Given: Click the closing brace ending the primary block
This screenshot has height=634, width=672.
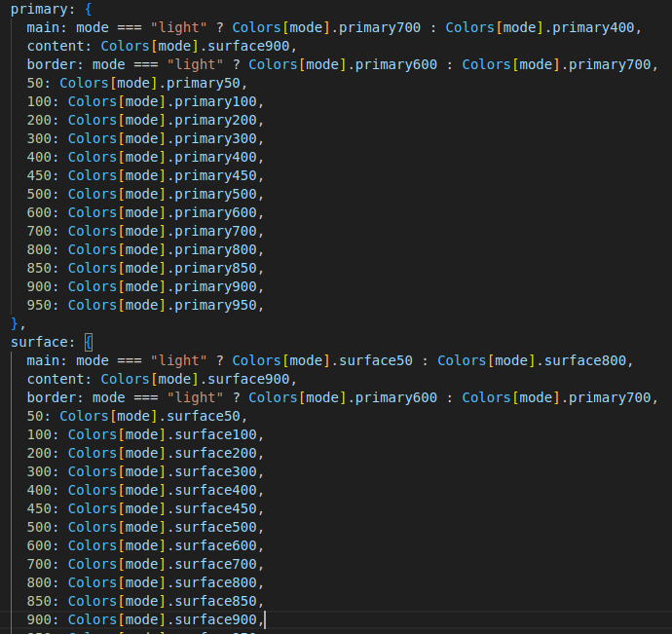Looking at the screenshot, I should click(15, 323).
